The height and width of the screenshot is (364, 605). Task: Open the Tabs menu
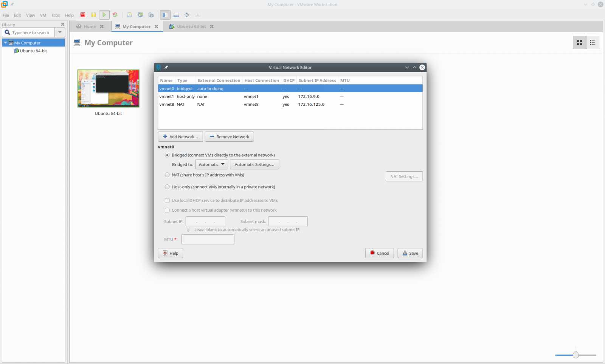point(56,15)
